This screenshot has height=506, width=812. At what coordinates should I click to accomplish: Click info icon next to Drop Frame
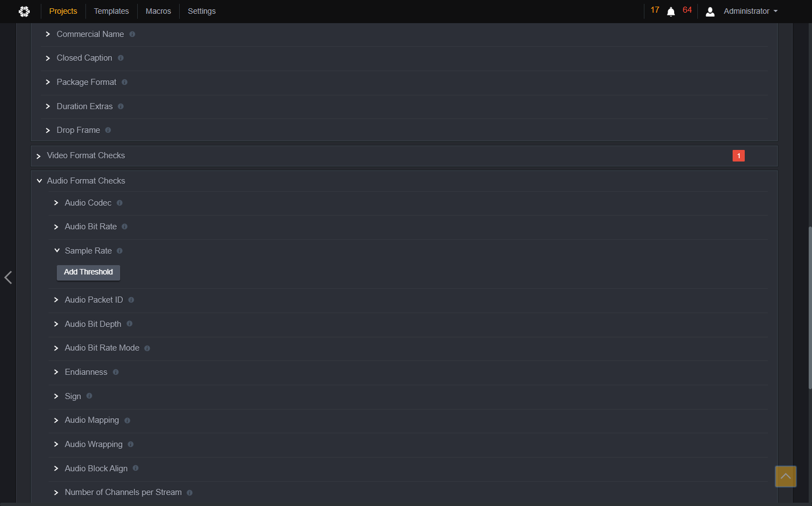(108, 130)
